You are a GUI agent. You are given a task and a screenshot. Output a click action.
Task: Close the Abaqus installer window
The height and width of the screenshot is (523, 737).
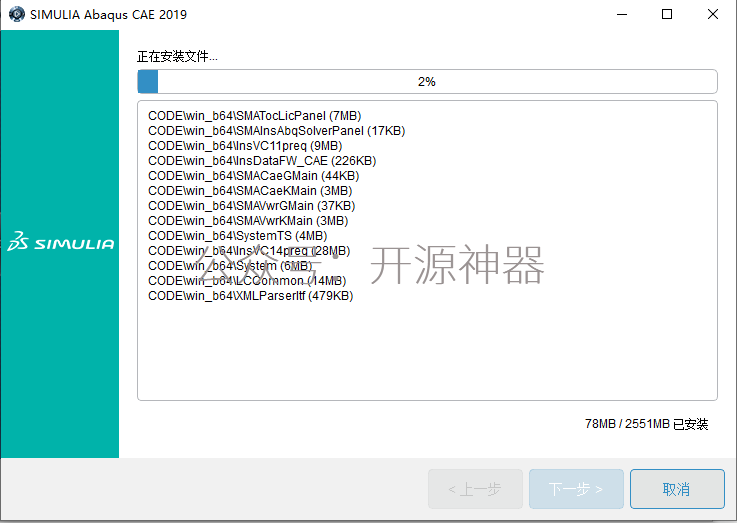click(x=713, y=14)
